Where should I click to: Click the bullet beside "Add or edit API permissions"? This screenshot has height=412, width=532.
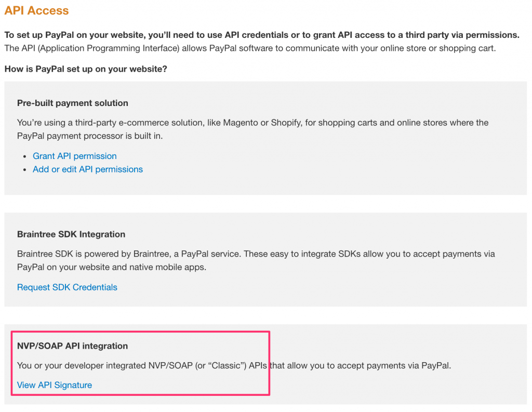(25, 169)
